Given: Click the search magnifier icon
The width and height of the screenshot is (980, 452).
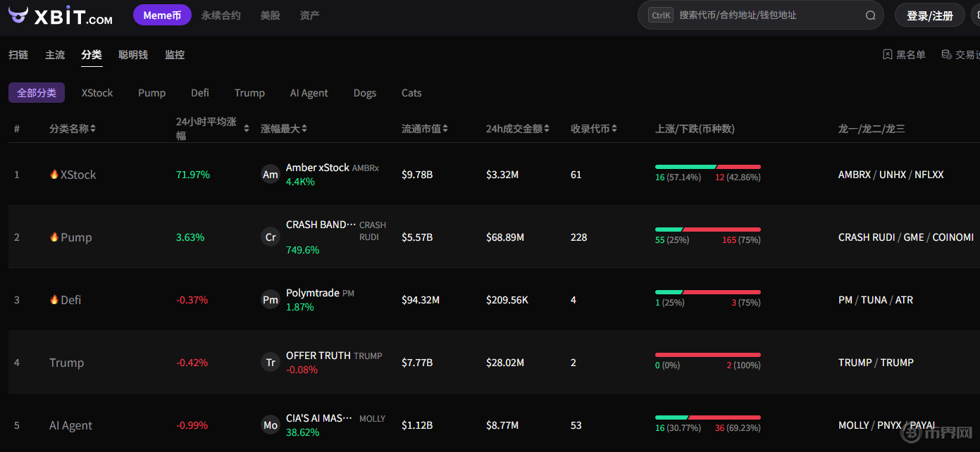Looking at the screenshot, I should click(870, 15).
